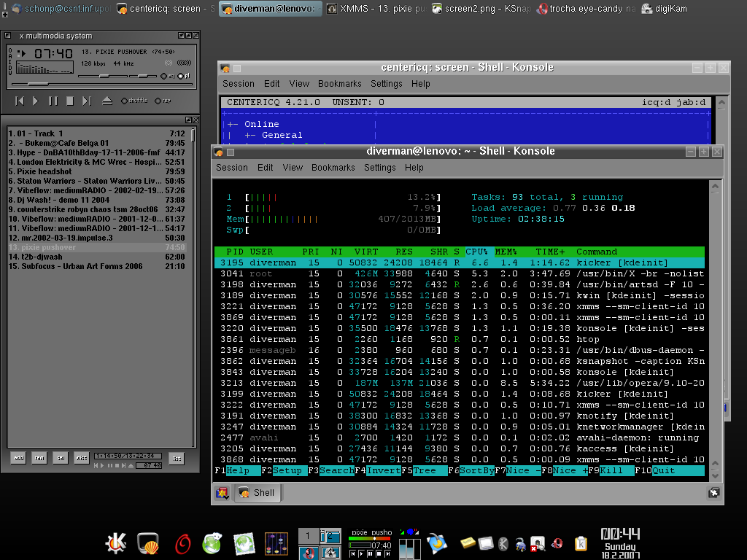
Task: Click the XMMS spectrum visualization display
Action: pos(44,68)
